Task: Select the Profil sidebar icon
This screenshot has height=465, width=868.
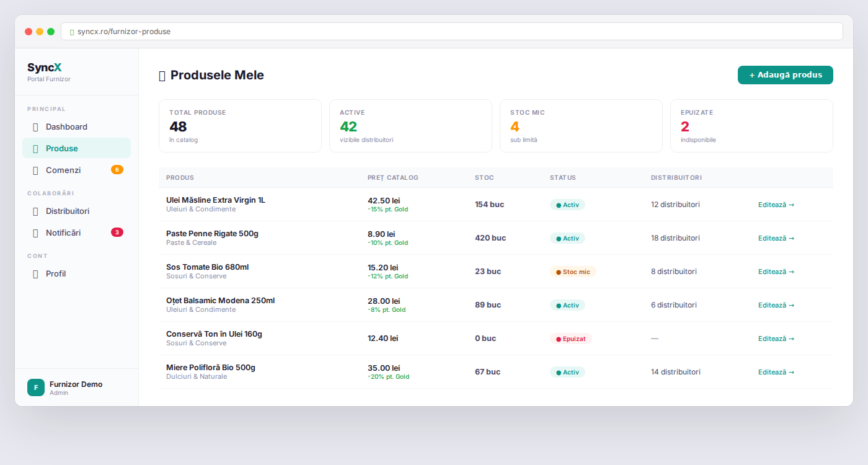Action: point(35,274)
